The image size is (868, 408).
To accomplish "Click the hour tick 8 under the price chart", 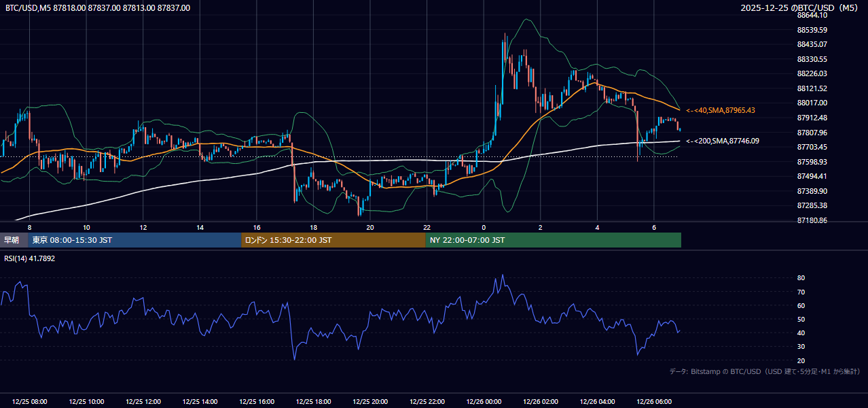I will pos(29,227).
